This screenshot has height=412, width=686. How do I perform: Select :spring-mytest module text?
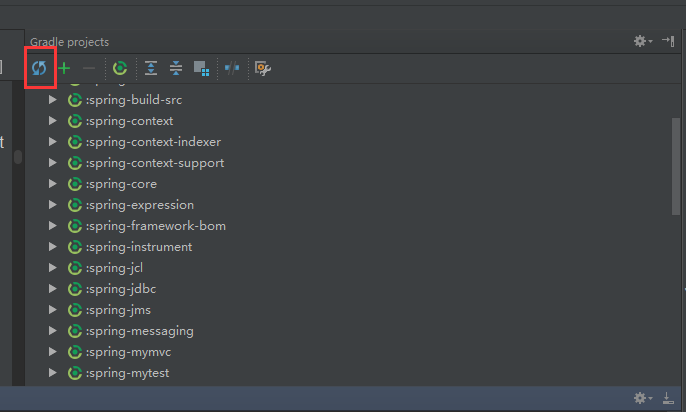click(127, 373)
